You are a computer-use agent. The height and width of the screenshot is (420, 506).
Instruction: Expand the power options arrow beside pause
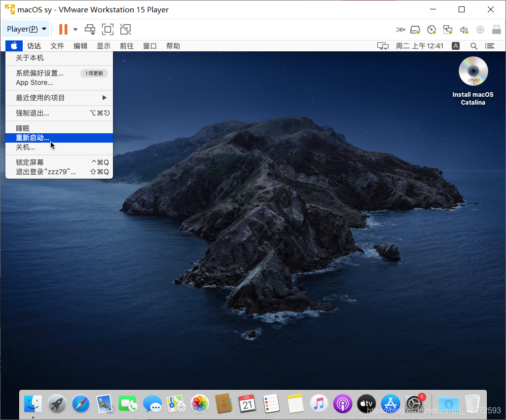(75, 30)
